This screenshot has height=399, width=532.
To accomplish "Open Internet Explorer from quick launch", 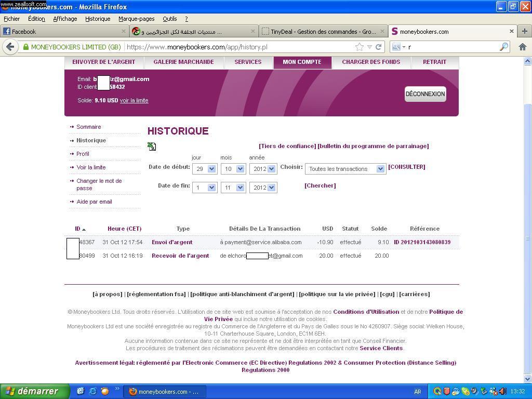I will [92, 391].
